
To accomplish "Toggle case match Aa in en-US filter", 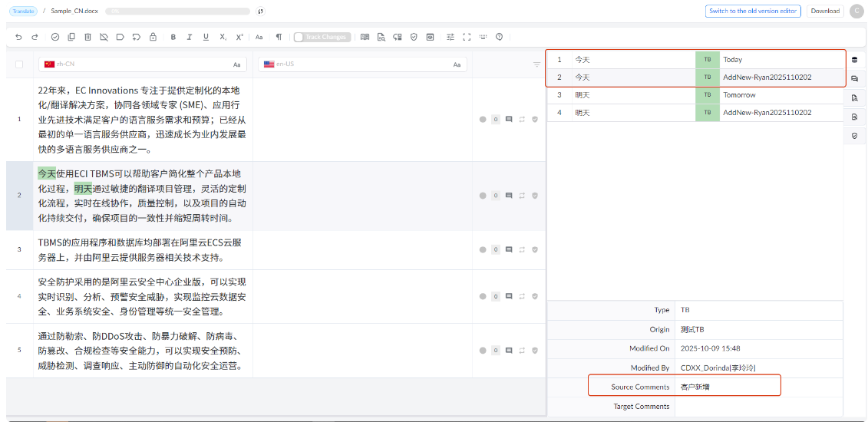I will (x=457, y=64).
